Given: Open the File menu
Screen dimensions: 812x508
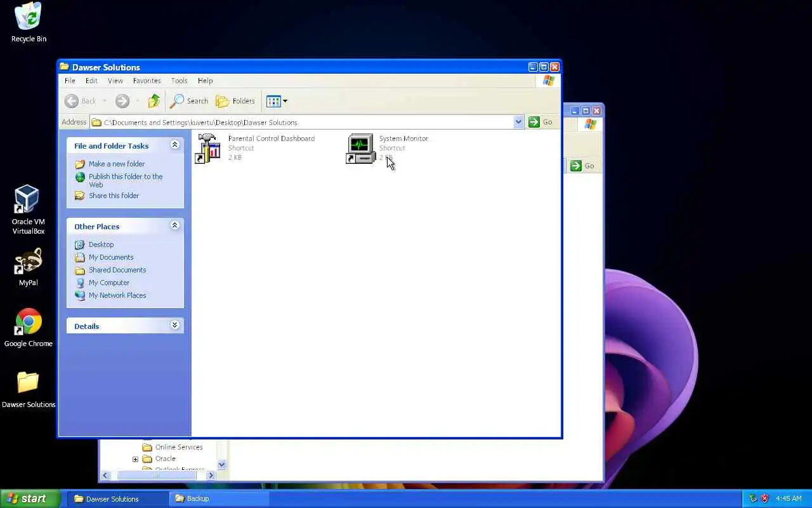Looking at the screenshot, I should [70, 81].
